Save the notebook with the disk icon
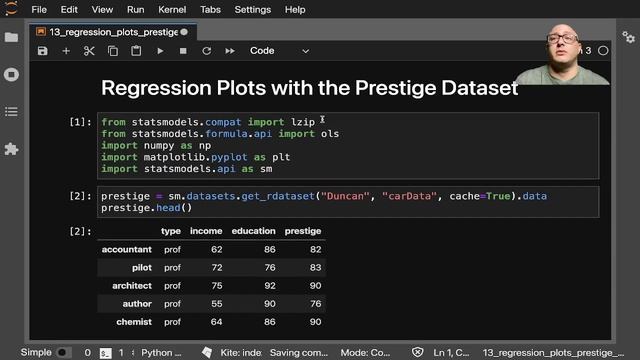The height and width of the screenshot is (360, 640). (42, 51)
